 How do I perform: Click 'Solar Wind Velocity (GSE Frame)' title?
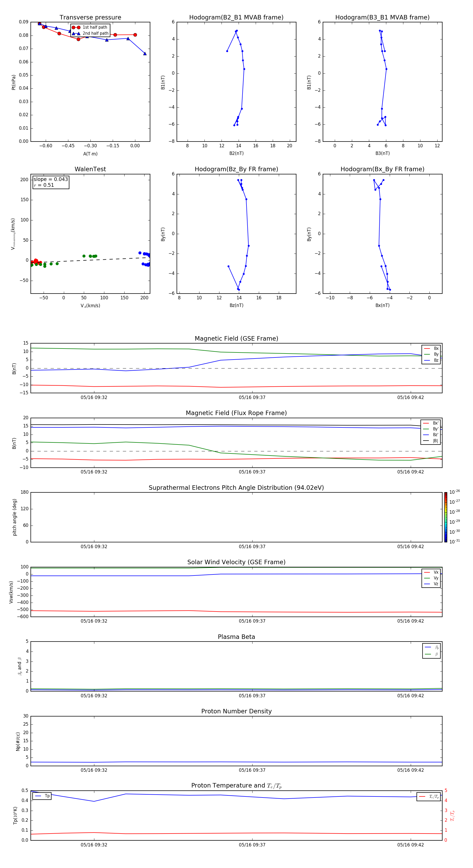[236, 562]
